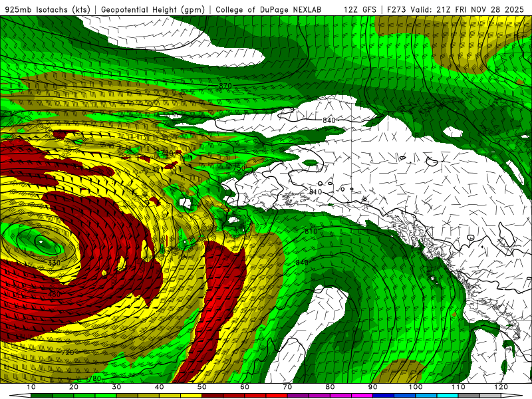The width and height of the screenshot is (532, 399).
Task: Click the dark gray swatch in the color bar
Action: tap(469, 396)
